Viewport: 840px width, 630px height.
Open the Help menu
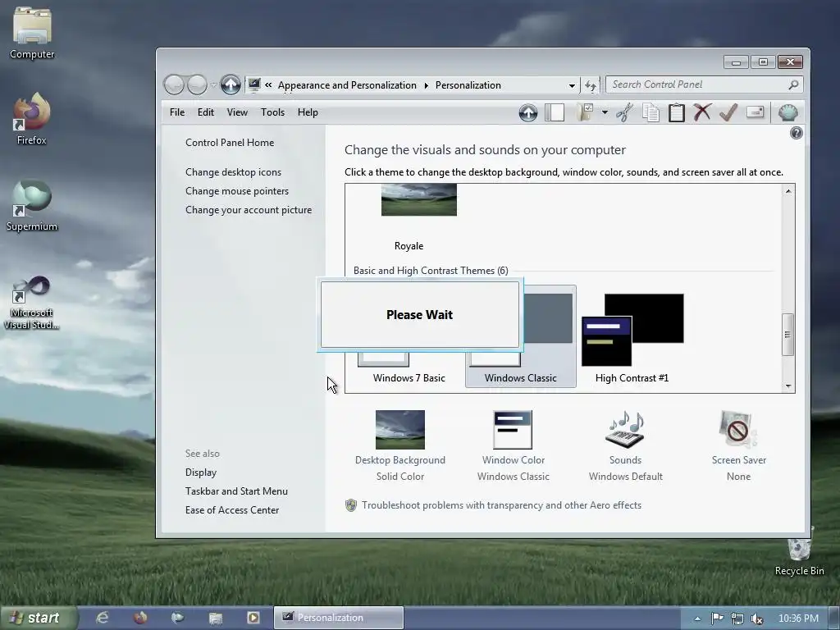308,112
